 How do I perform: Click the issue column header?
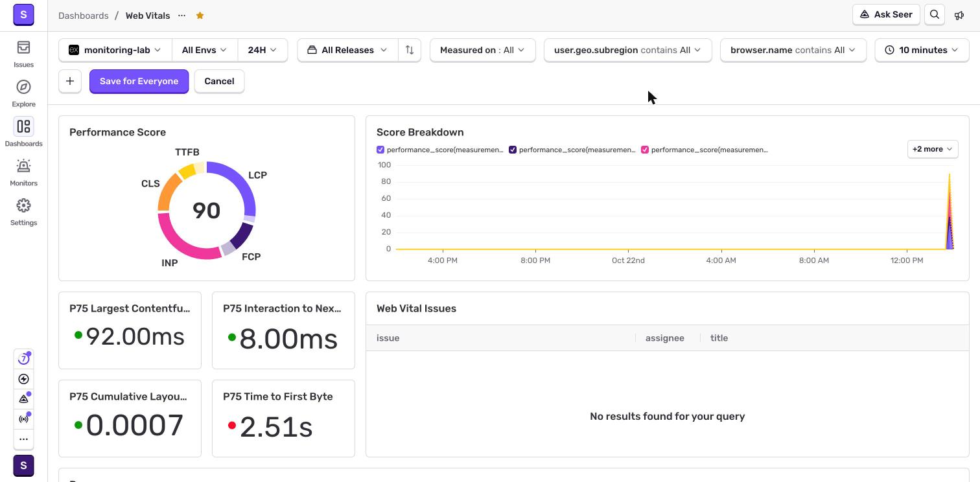point(388,338)
